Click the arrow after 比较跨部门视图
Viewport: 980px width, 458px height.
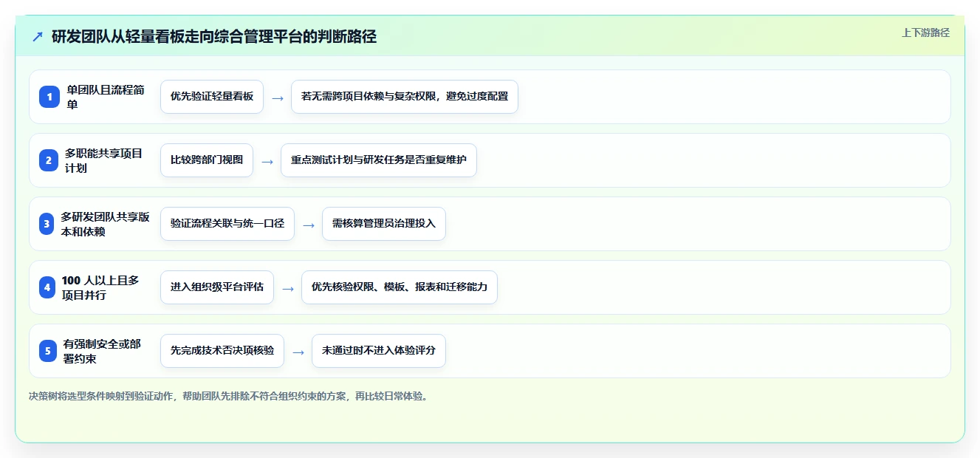pyautogui.click(x=267, y=161)
